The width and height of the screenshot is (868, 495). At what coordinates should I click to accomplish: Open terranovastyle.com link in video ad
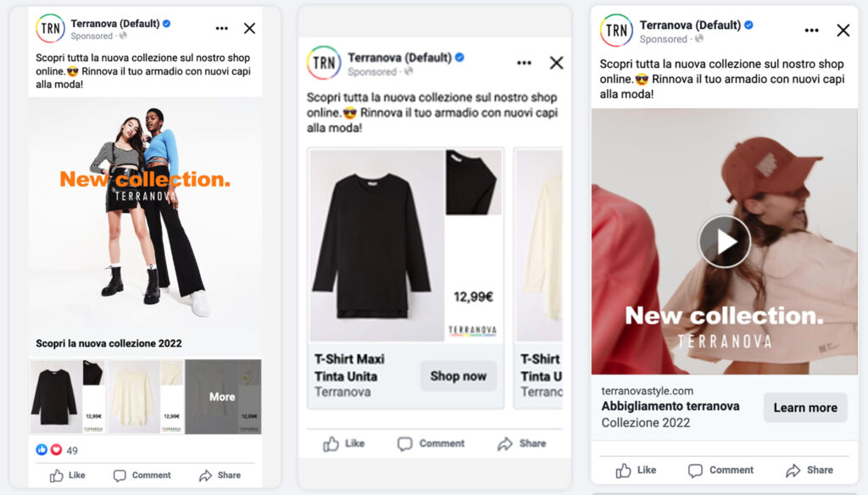(647, 391)
